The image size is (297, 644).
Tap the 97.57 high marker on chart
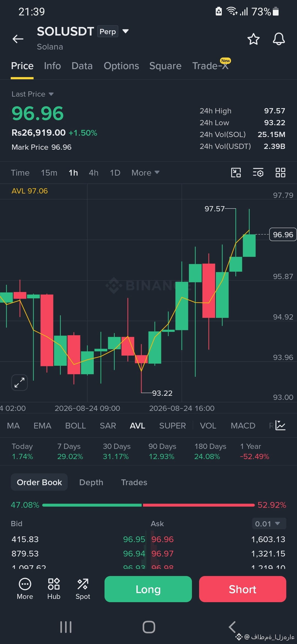(215, 209)
